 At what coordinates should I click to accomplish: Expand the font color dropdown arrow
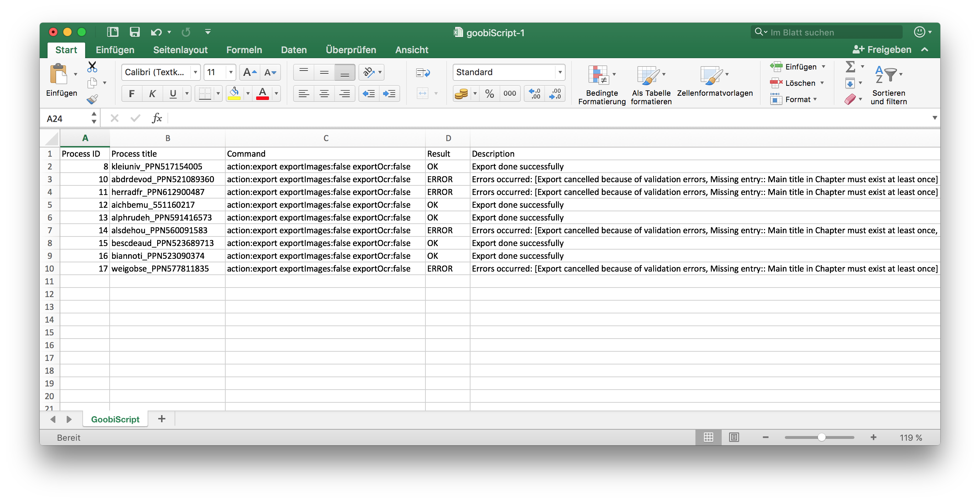coord(276,94)
